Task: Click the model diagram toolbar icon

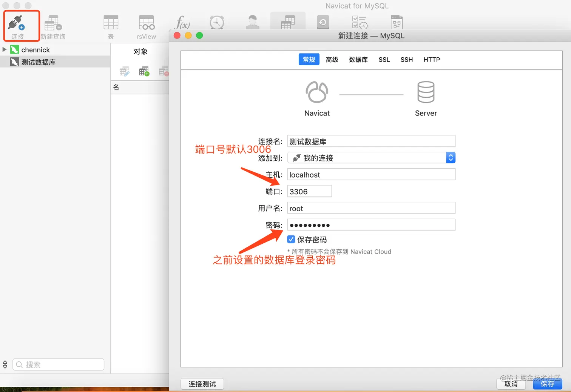Action: click(397, 22)
